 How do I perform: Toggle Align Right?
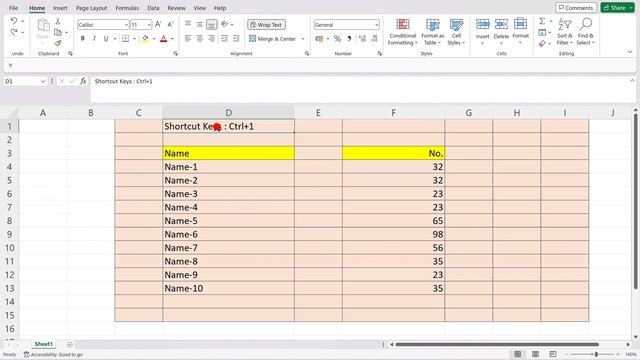pos(211,38)
